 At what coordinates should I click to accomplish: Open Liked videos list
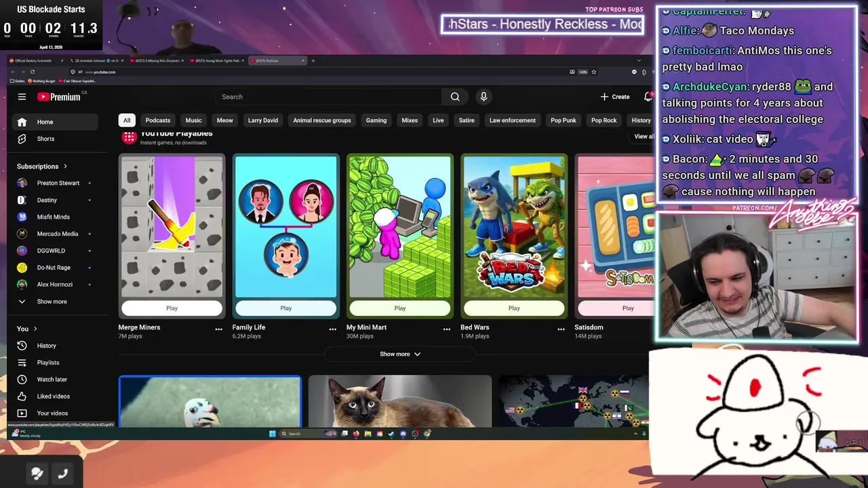(x=54, y=396)
